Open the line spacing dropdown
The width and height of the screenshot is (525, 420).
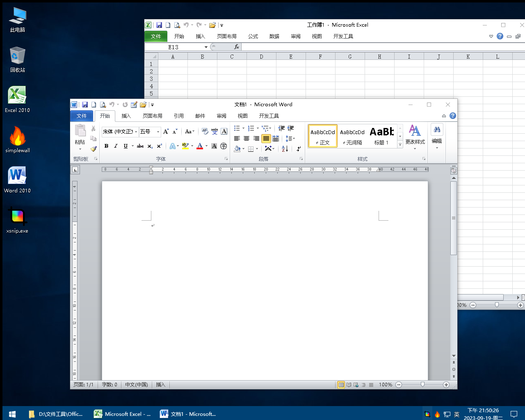(x=290, y=139)
